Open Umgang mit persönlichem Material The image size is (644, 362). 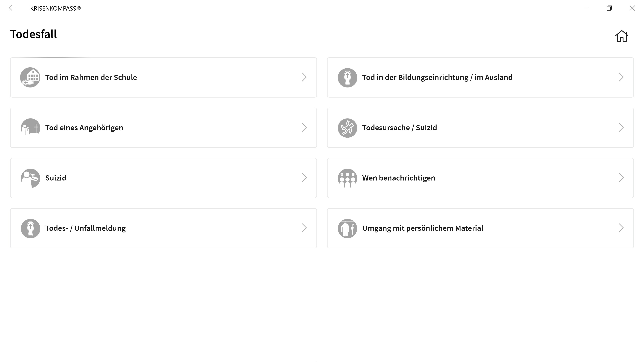coord(422,228)
